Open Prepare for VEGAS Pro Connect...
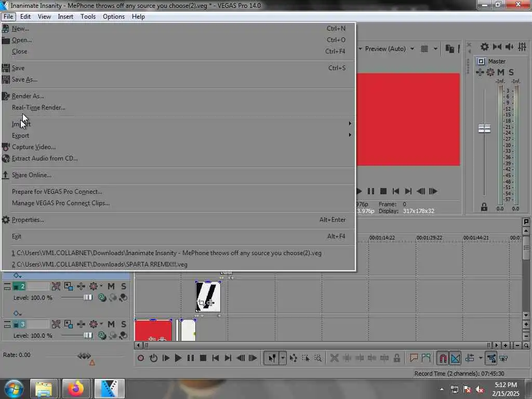The height and width of the screenshot is (399, 532). click(179, 192)
